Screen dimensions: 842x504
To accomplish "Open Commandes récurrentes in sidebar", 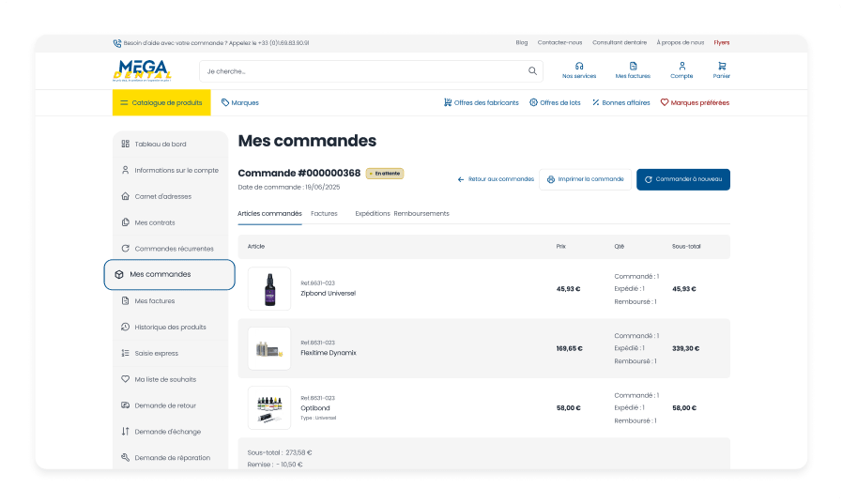I will [x=170, y=249].
